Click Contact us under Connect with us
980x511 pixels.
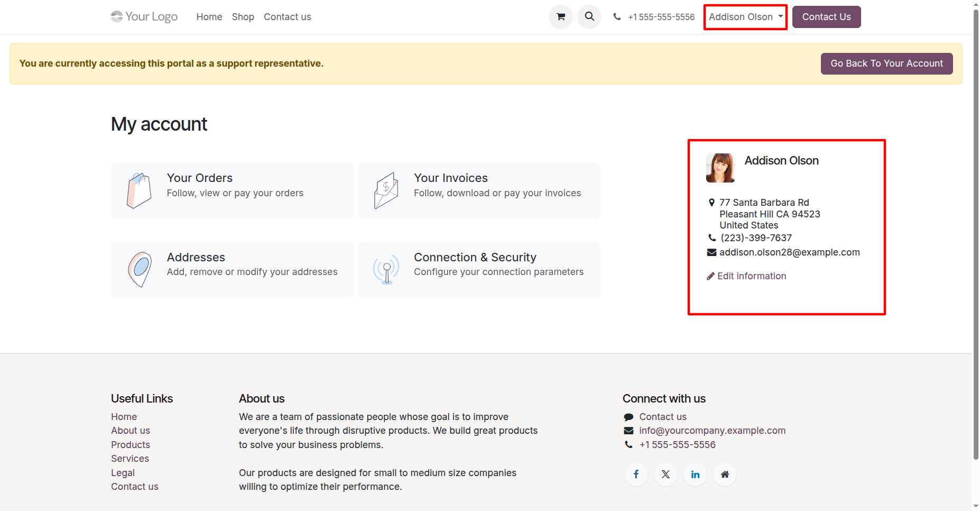pyautogui.click(x=663, y=417)
